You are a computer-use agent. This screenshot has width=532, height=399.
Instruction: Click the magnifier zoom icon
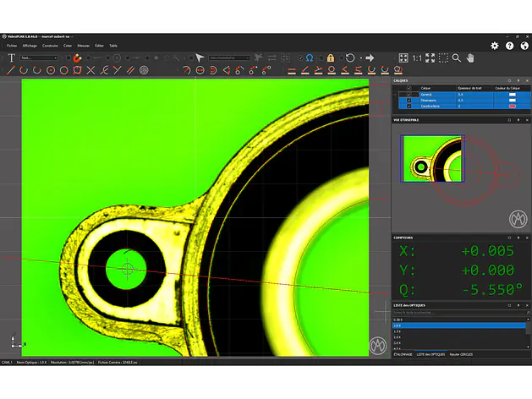click(457, 57)
